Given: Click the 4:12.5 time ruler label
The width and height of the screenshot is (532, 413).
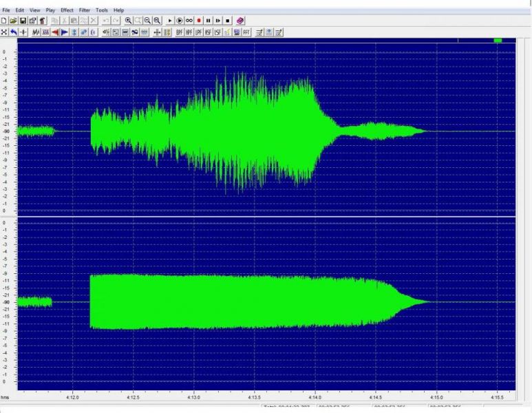Looking at the screenshot, I should click(x=133, y=397).
